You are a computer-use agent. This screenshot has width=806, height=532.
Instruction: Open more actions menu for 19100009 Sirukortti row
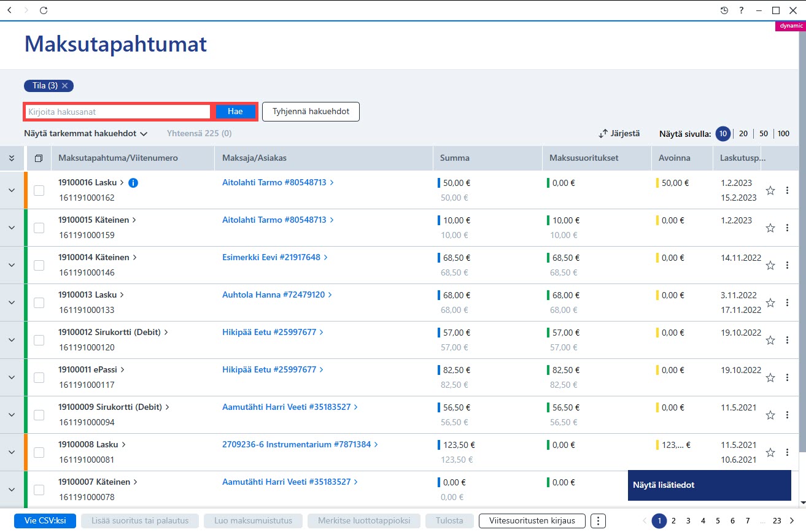pyautogui.click(x=787, y=415)
